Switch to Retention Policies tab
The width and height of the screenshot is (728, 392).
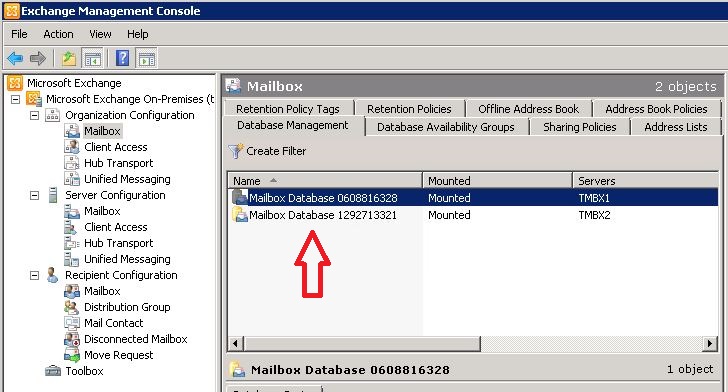click(409, 109)
